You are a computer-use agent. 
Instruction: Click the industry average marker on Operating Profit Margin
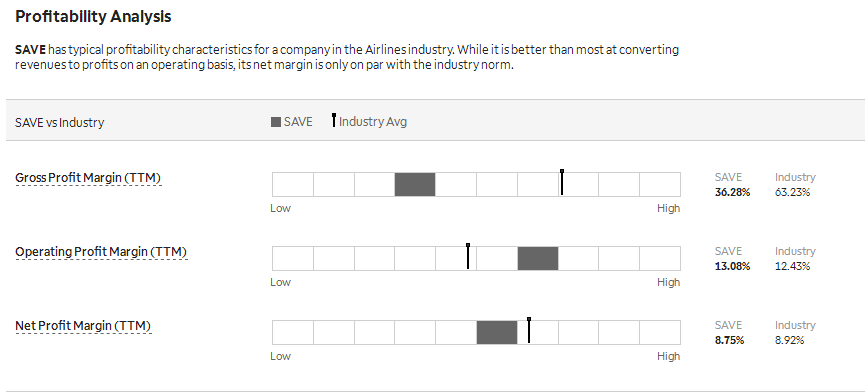point(468,256)
